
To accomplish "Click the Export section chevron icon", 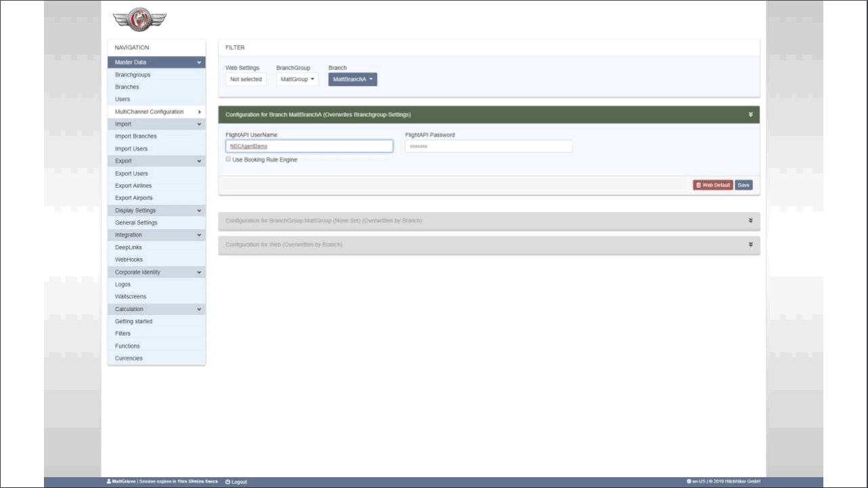I will (199, 162).
